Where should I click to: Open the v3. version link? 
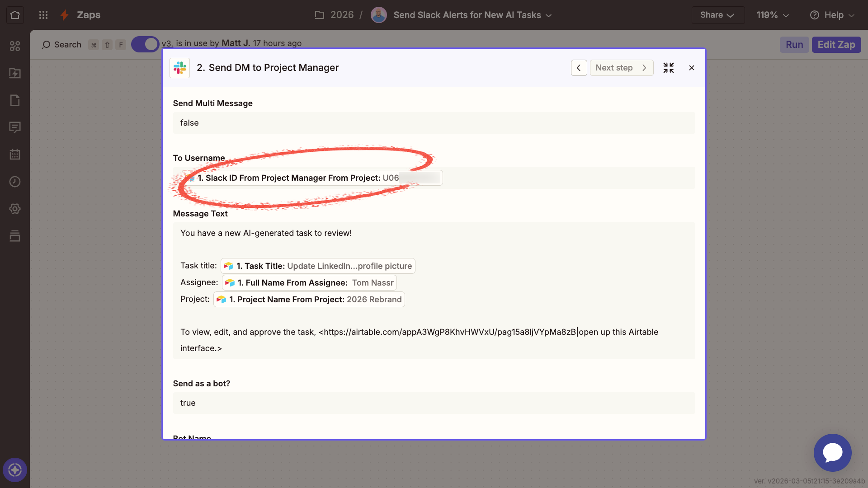(167, 43)
